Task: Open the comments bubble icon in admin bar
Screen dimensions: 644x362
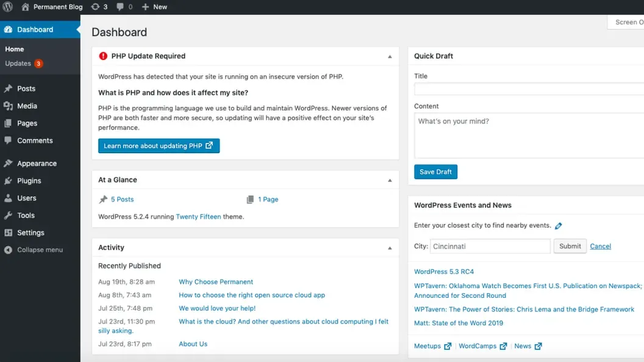Action: pyautogui.click(x=120, y=7)
